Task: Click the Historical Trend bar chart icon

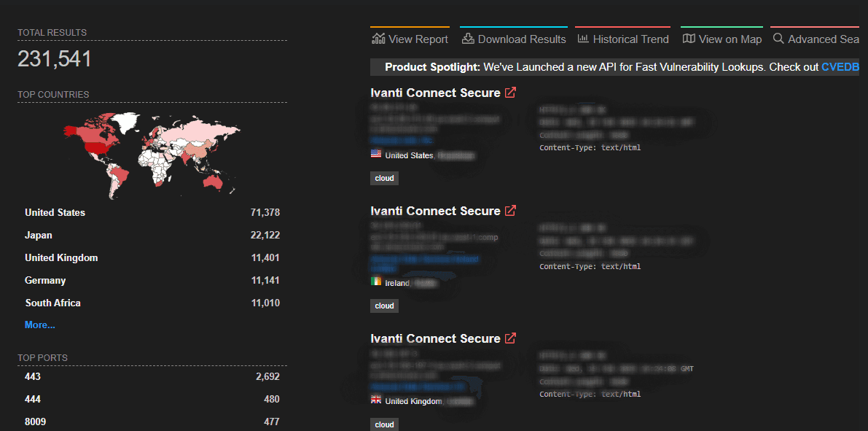Action: [x=583, y=39]
